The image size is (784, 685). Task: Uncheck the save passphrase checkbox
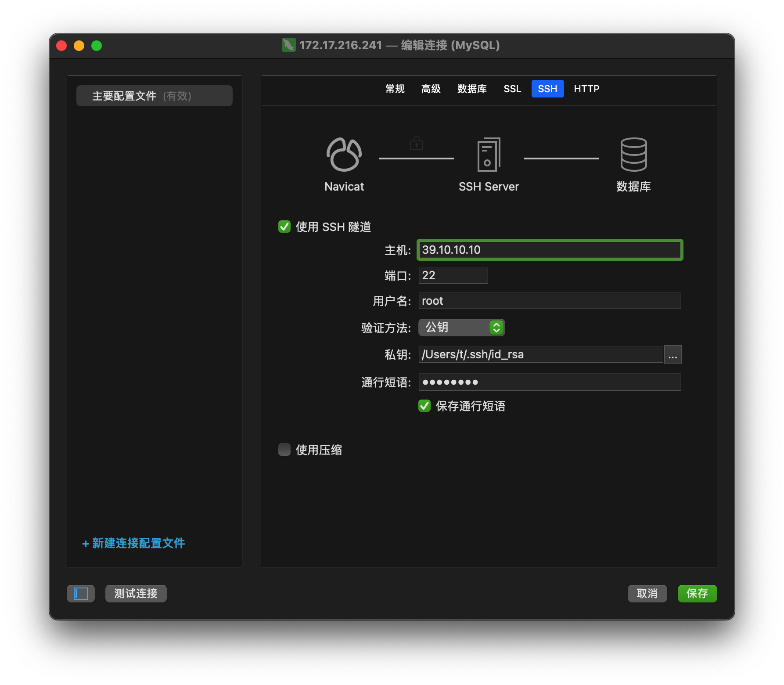tap(424, 406)
